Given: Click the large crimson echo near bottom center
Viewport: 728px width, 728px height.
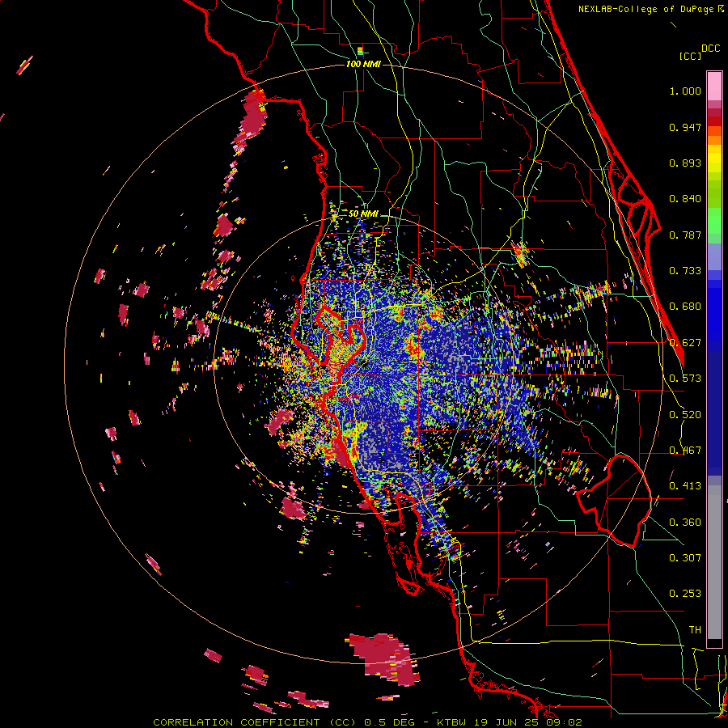Looking at the screenshot, I should pos(383,658).
